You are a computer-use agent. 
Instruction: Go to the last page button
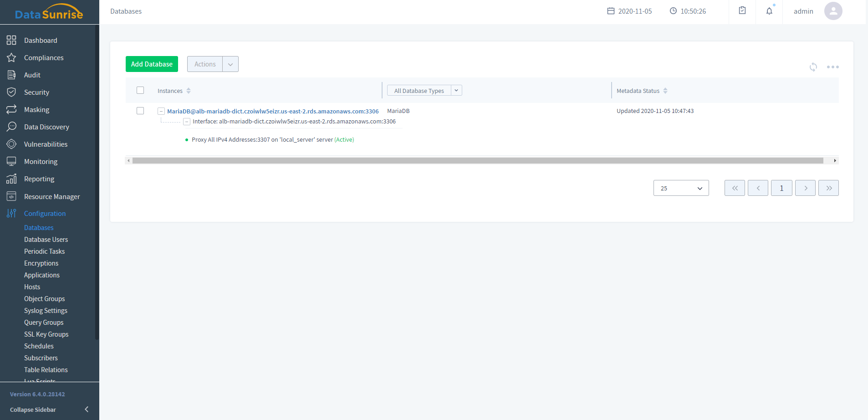point(828,188)
